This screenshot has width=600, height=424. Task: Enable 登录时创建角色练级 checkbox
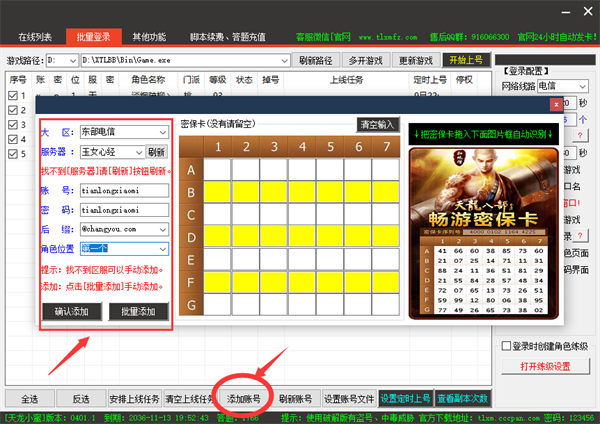(x=507, y=346)
